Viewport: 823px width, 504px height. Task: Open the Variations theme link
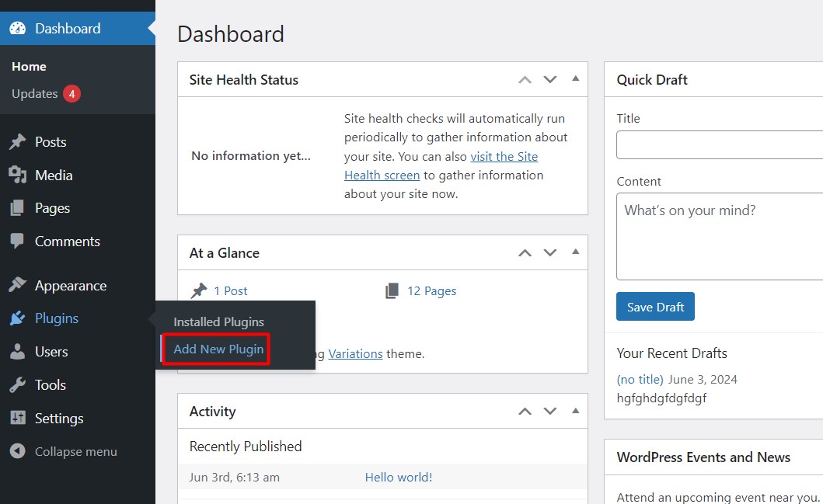click(355, 354)
